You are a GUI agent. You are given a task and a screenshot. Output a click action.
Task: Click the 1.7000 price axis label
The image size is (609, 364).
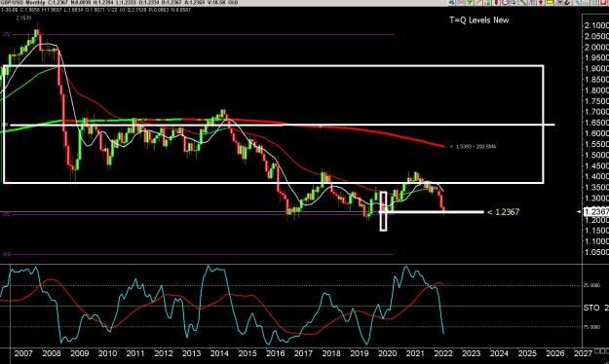596,112
